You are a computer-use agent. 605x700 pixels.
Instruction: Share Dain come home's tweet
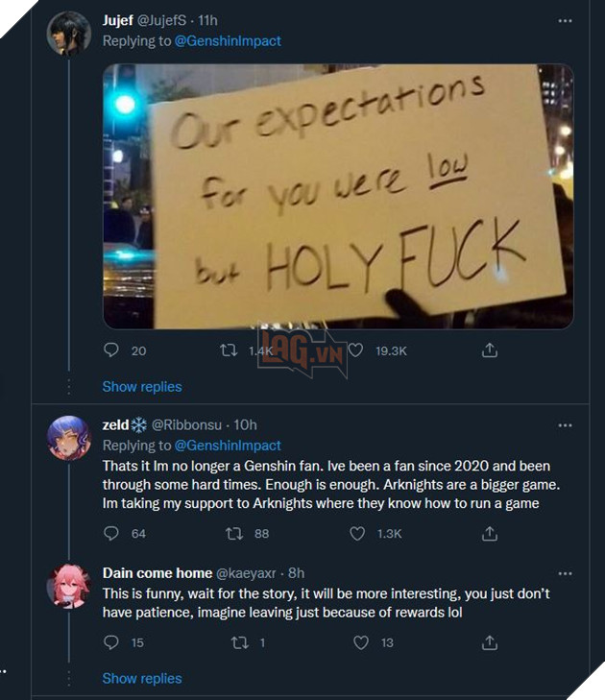[x=489, y=642]
